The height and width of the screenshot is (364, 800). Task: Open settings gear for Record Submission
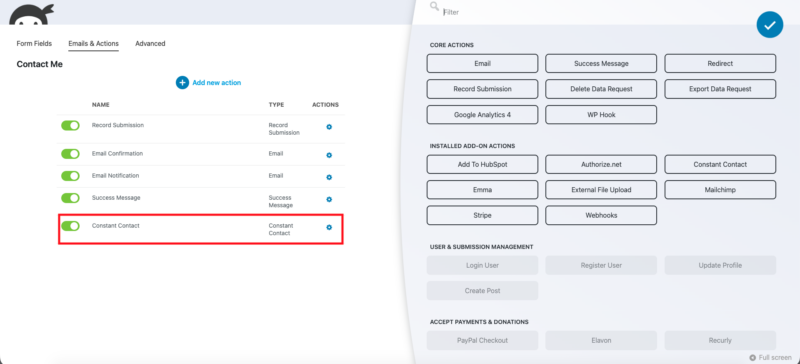[329, 127]
